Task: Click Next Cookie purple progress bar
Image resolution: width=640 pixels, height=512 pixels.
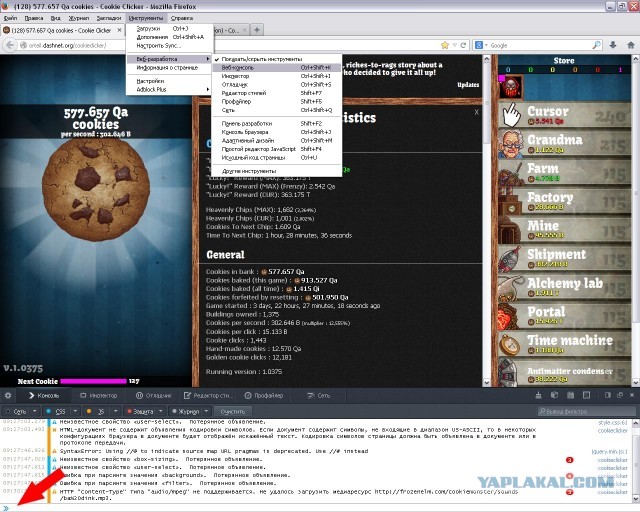Action: coord(93,381)
